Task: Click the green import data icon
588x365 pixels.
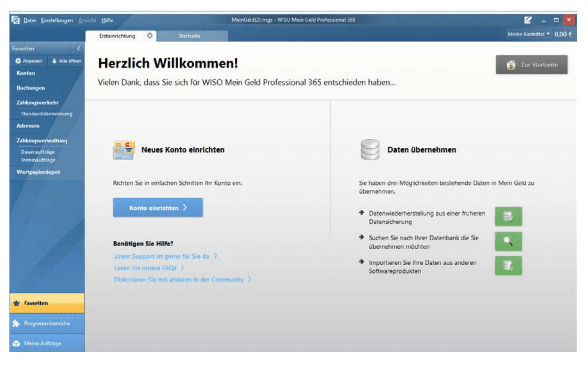Action: tap(508, 266)
